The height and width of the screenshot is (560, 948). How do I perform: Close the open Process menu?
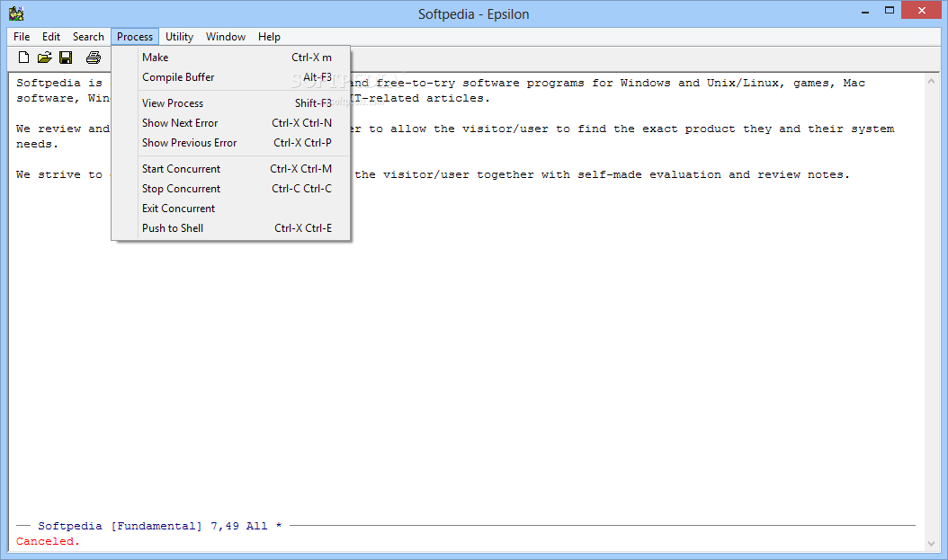click(135, 37)
